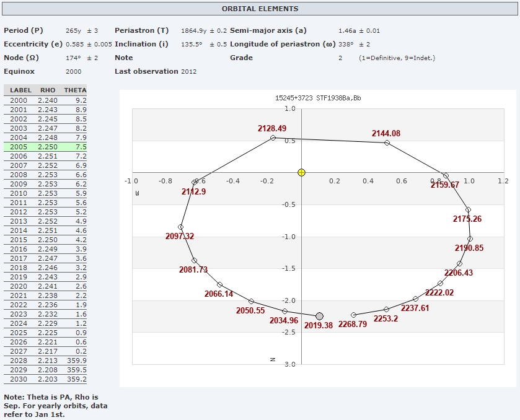Click the LABEL column header
Screen dimensions: 520x420
coord(20,90)
